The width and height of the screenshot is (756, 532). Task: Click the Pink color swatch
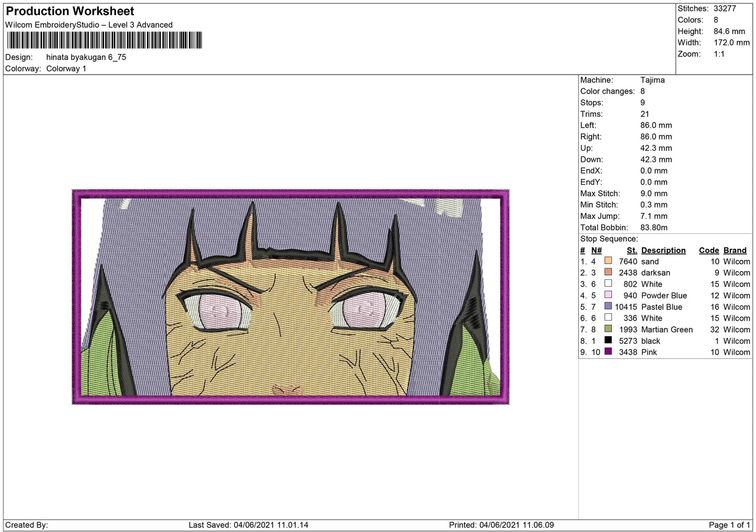click(608, 352)
